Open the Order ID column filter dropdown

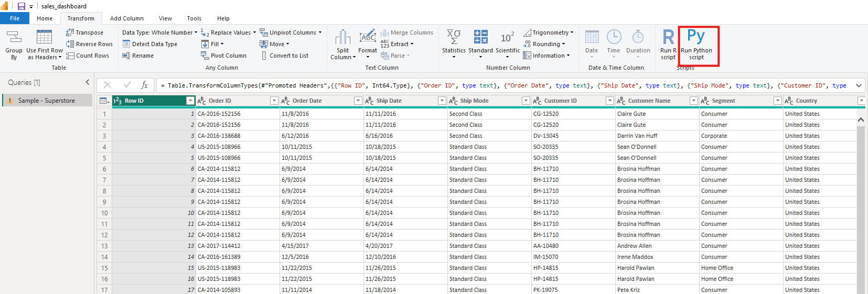274,101
